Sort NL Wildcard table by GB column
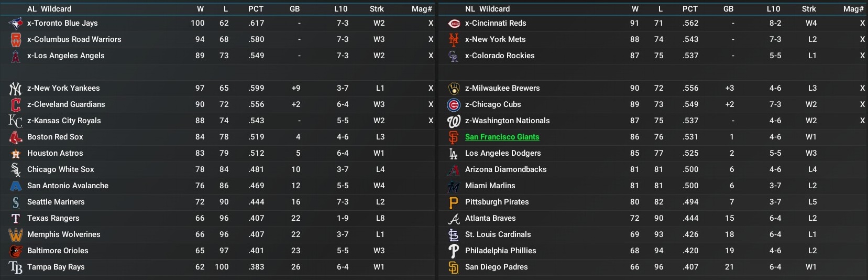868x280 pixels. pos(728,9)
